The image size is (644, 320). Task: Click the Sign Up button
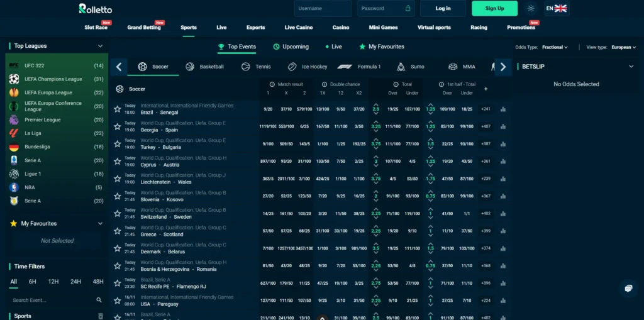[x=494, y=8]
